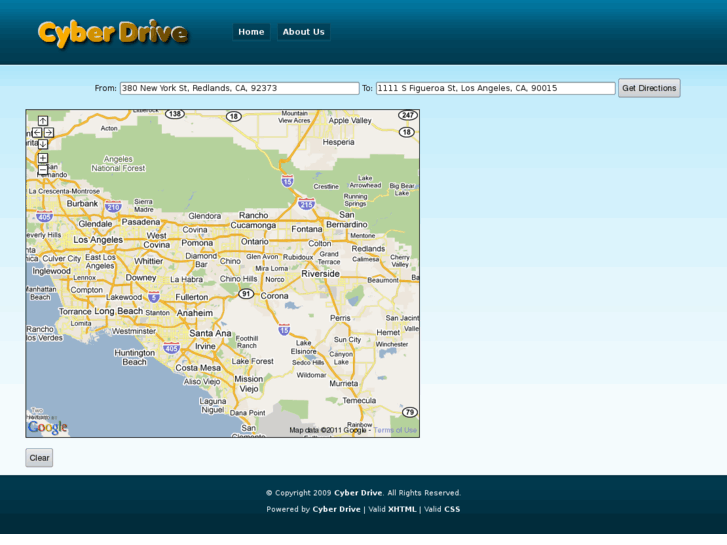Viewport: 727px width, 545px height.
Task: Click the Clear button
Action: coord(39,458)
